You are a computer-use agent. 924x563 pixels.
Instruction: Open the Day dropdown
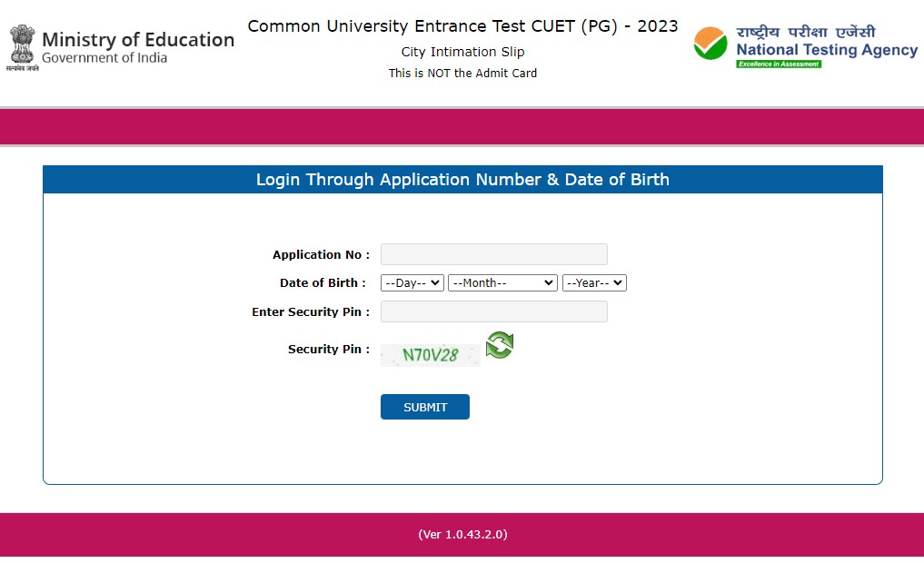(x=412, y=283)
